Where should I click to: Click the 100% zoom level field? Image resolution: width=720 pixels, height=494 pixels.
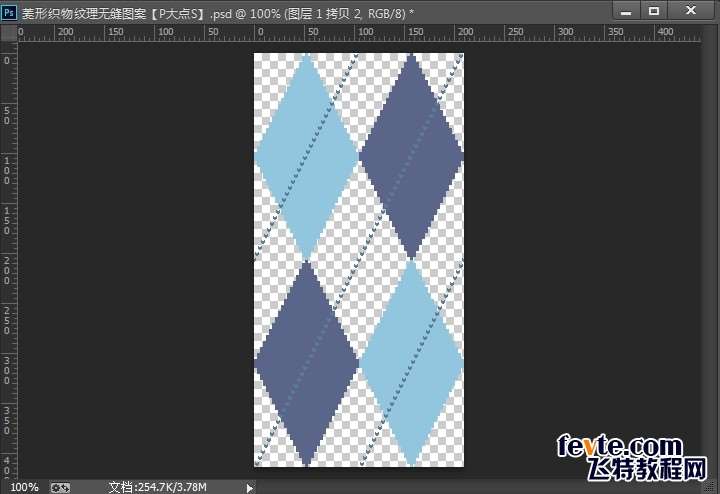24,487
